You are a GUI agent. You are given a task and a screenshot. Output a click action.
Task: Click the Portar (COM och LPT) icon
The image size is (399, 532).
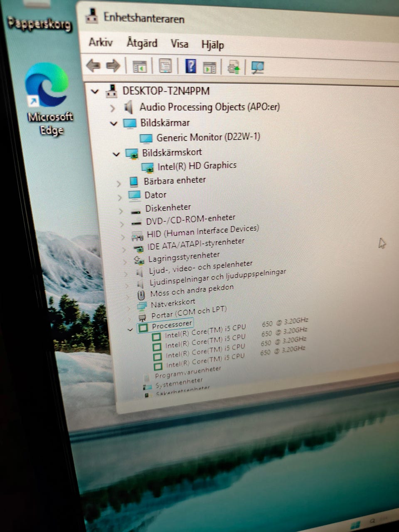tap(143, 318)
